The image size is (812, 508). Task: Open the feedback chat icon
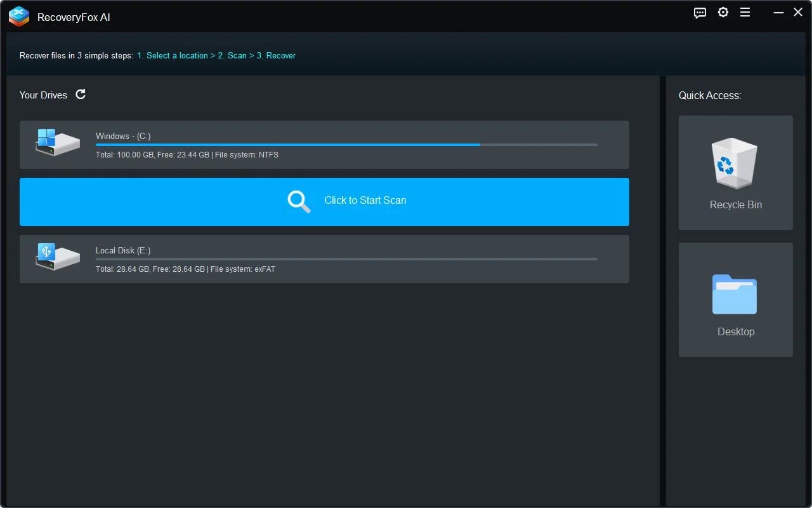(700, 13)
